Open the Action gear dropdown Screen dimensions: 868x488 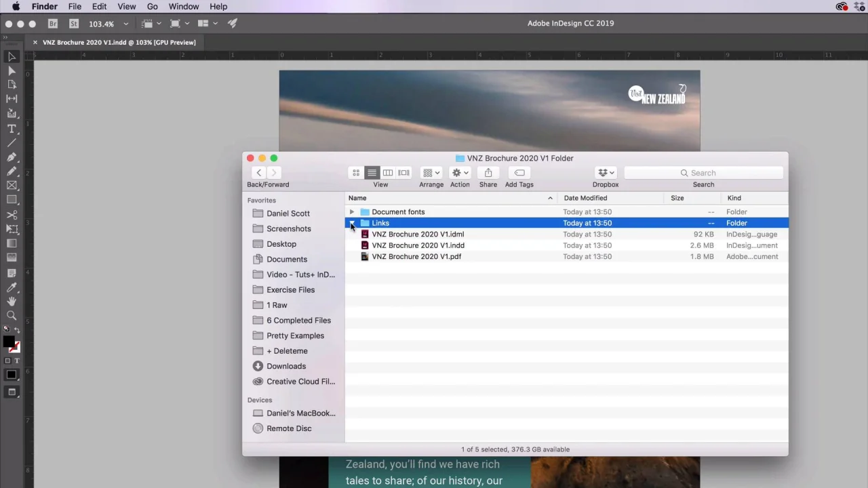(x=460, y=173)
